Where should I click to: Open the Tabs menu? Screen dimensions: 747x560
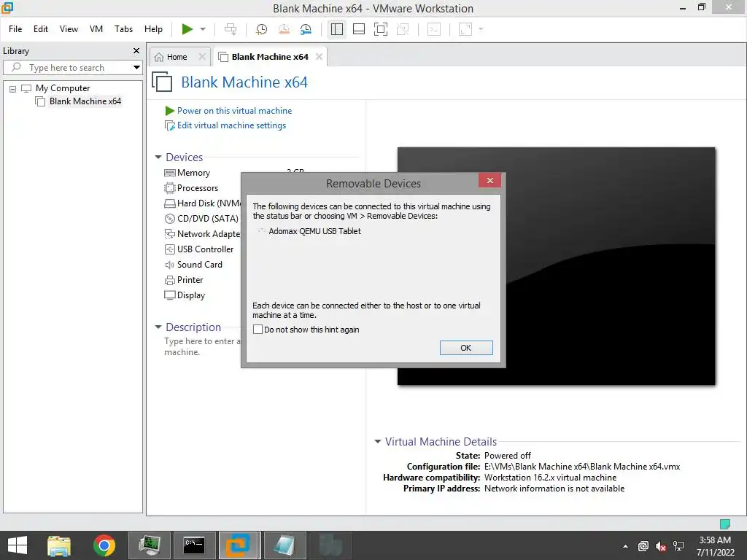[123, 29]
